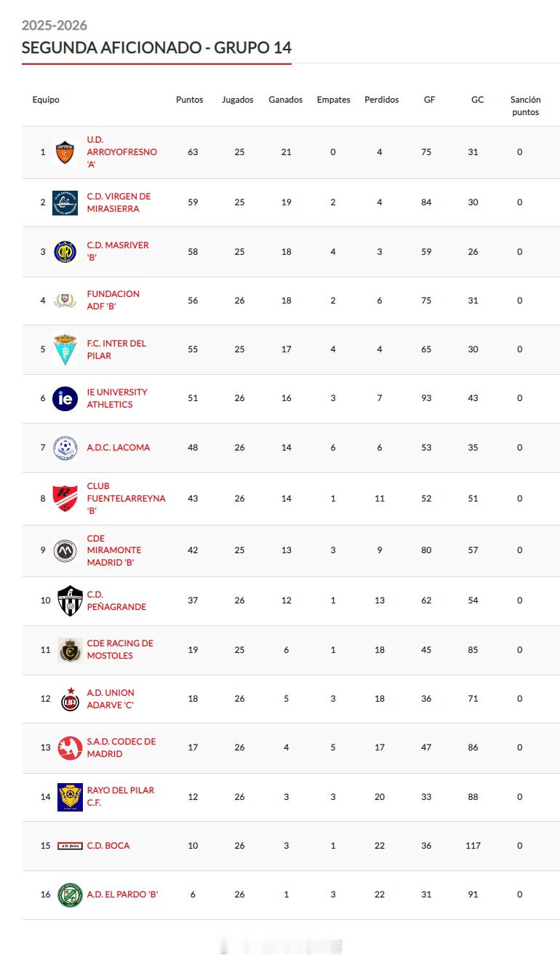Click the Segunda Aficionado Grupo 14 heading
Image resolution: width=560 pixels, height=960 pixels.
[156, 48]
